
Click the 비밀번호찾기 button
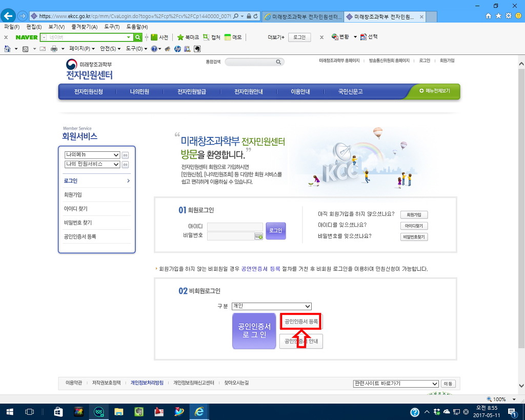click(414, 237)
